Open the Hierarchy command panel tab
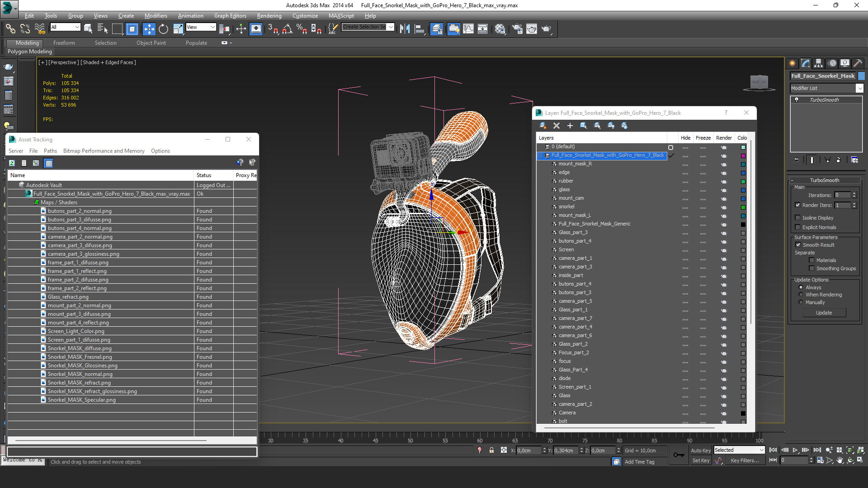 [819, 63]
